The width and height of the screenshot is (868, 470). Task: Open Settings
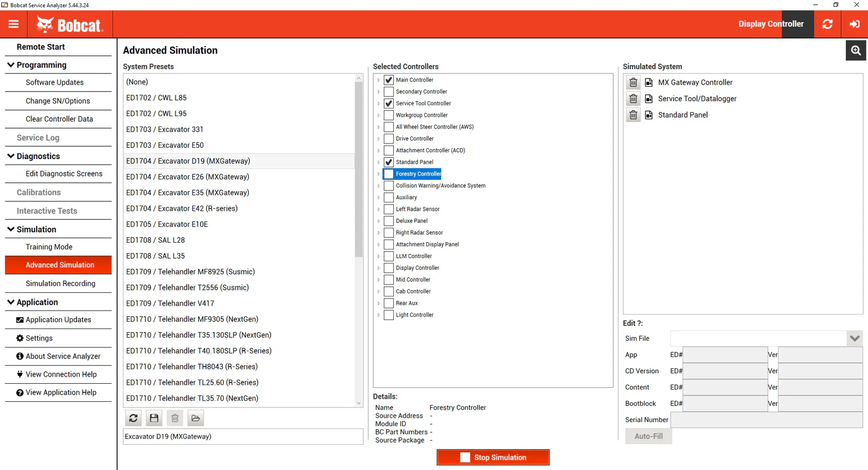[58, 338]
